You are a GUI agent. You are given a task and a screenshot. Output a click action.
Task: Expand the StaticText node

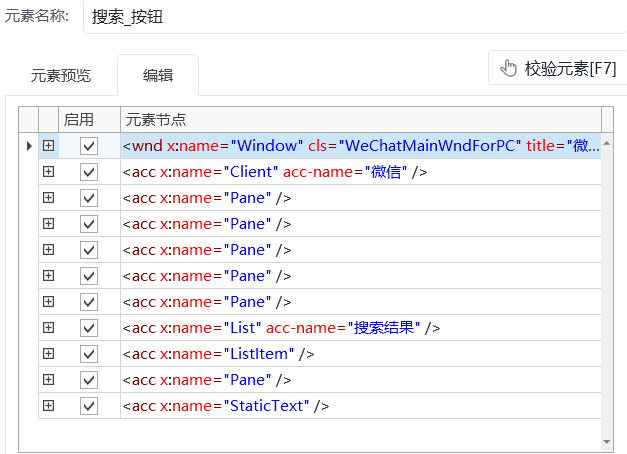(48, 406)
